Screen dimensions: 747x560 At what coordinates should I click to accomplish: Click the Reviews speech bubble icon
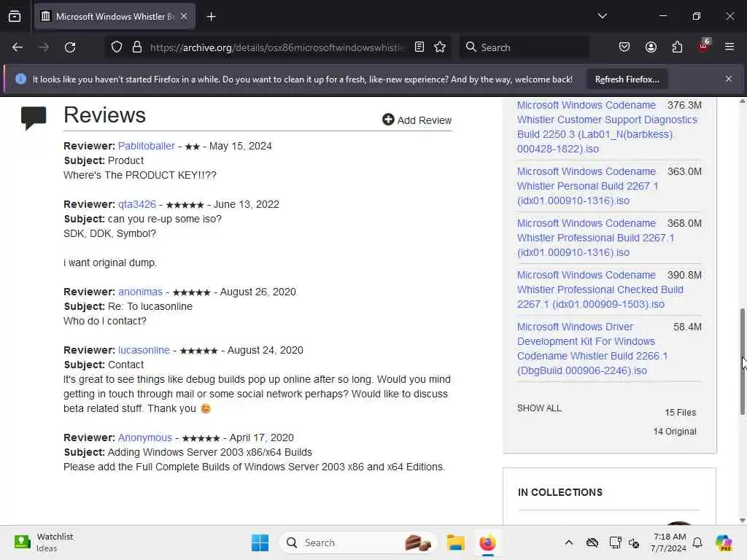click(34, 117)
